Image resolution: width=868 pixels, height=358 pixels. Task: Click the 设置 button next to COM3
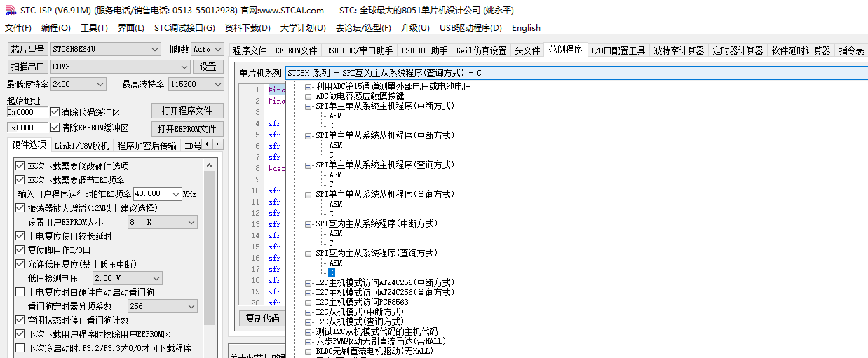coord(208,67)
